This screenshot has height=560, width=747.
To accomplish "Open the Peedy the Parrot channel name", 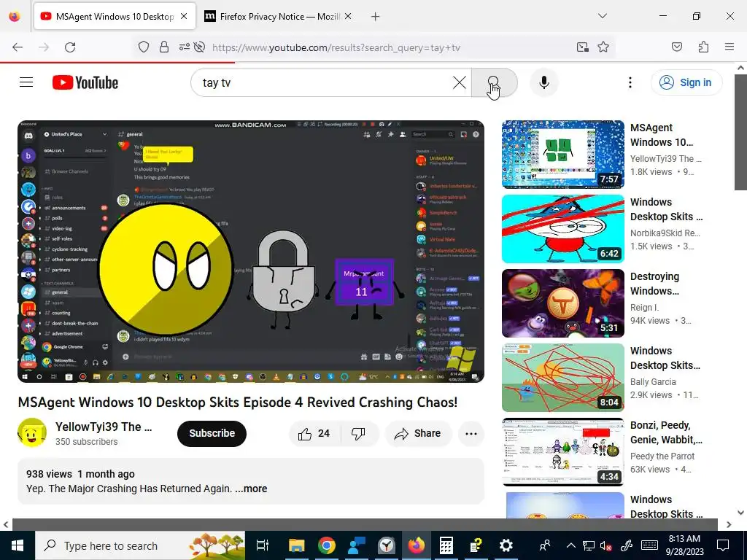I will pos(662,456).
